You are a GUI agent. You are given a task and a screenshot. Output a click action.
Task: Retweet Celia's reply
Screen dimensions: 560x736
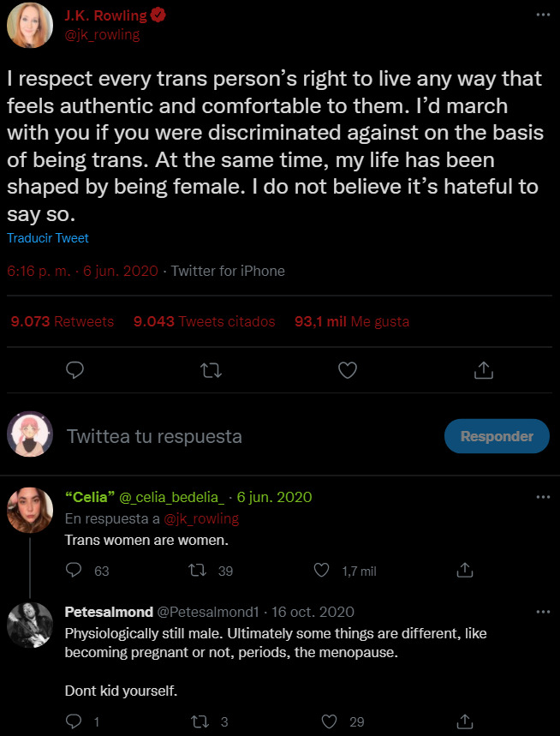coord(196,570)
